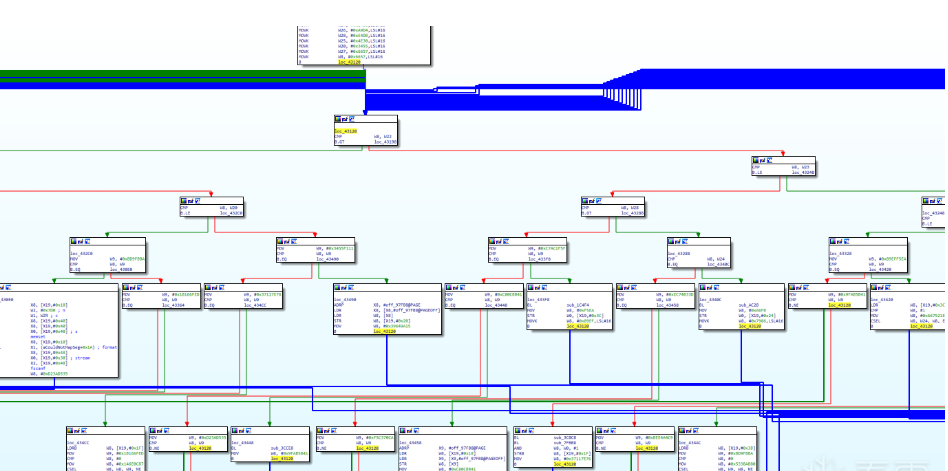Click the pencil icon on the CMP W8, W28 block
948x471 pixels.
point(591,200)
